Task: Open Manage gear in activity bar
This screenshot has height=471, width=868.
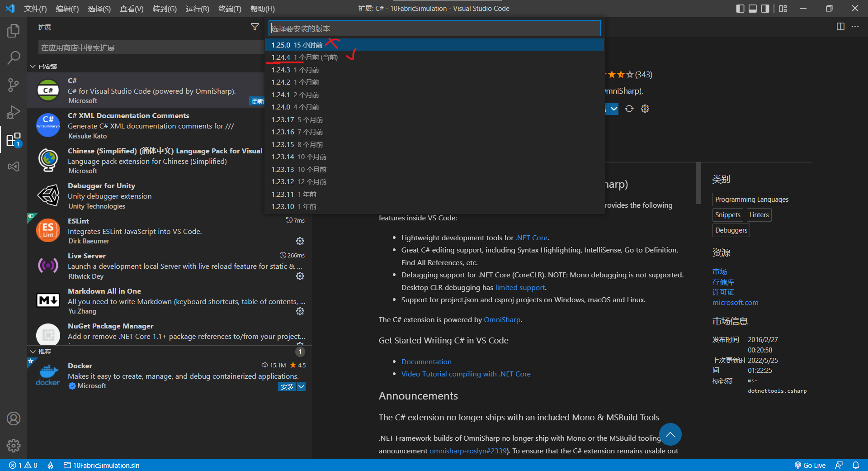Action: [14, 446]
